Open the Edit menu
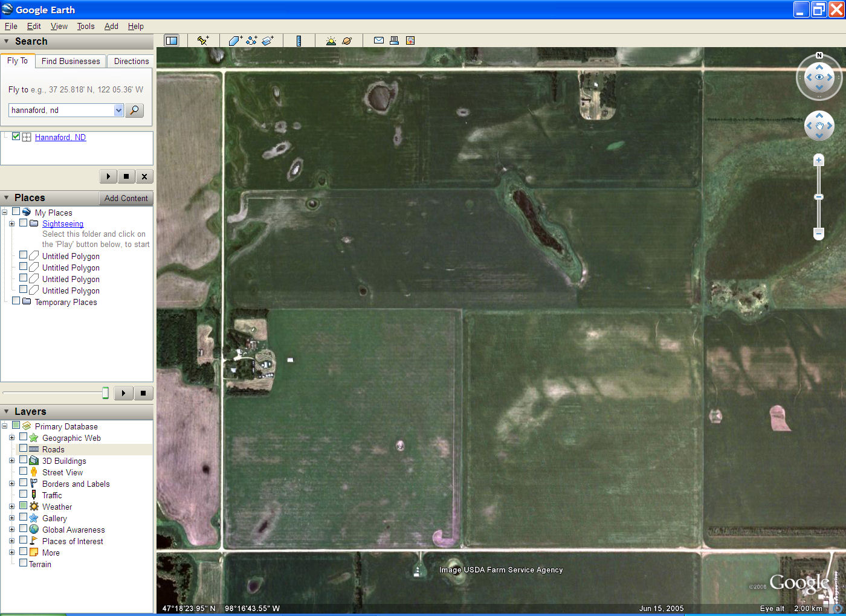Viewport: 846px width, 616px height. coord(34,26)
